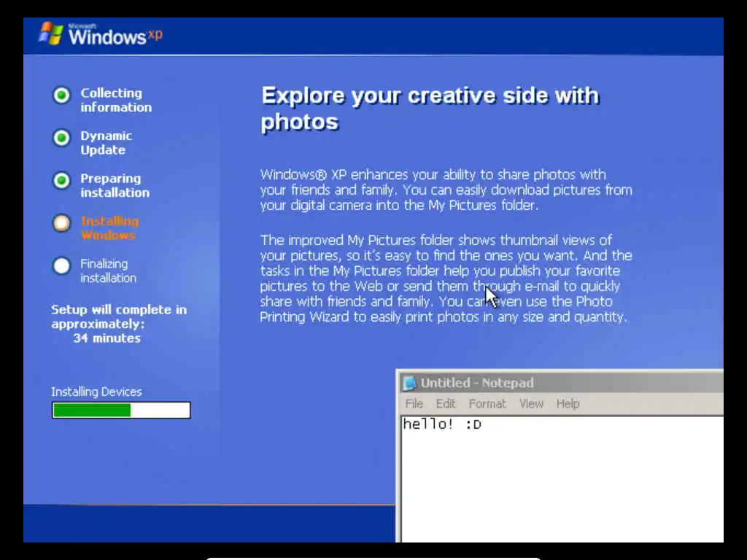Click the Finalizing installation step indicator
Screen dimensions: 747x560
(x=61, y=265)
